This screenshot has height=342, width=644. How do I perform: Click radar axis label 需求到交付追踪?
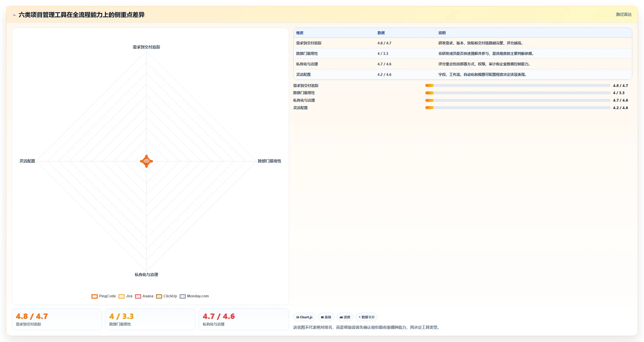click(146, 47)
